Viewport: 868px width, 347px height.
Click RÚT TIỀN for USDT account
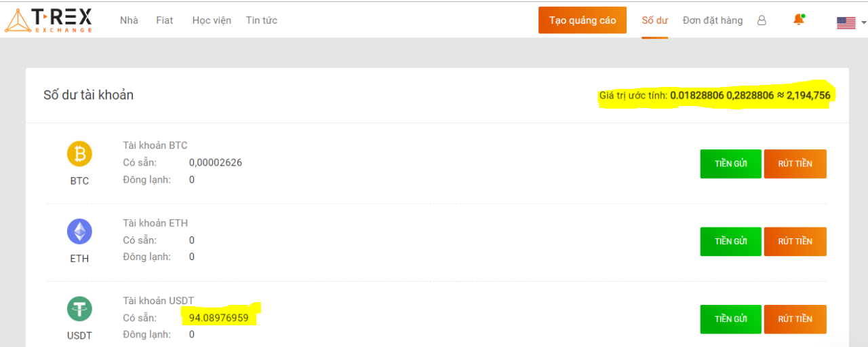point(795,319)
